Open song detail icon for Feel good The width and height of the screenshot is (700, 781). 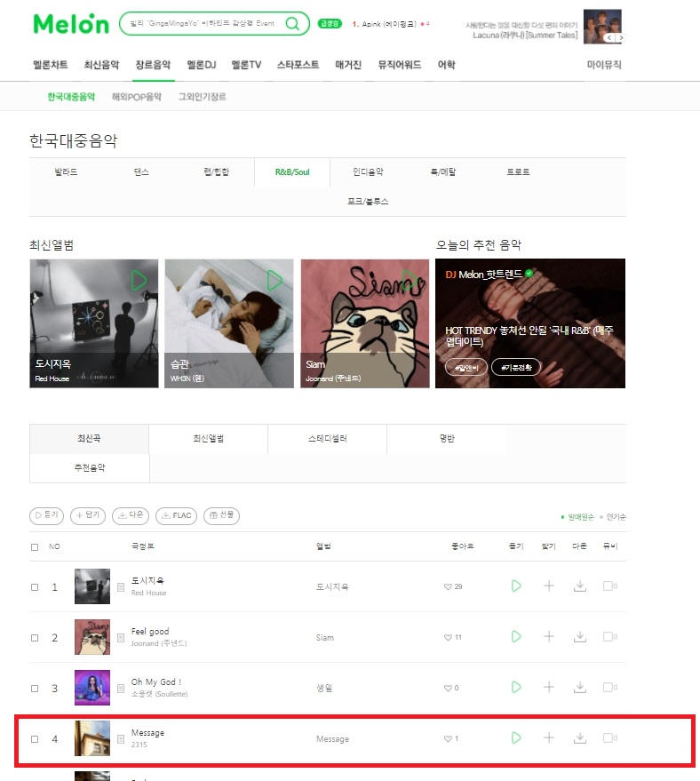pyautogui.click(x=121, y=638)
